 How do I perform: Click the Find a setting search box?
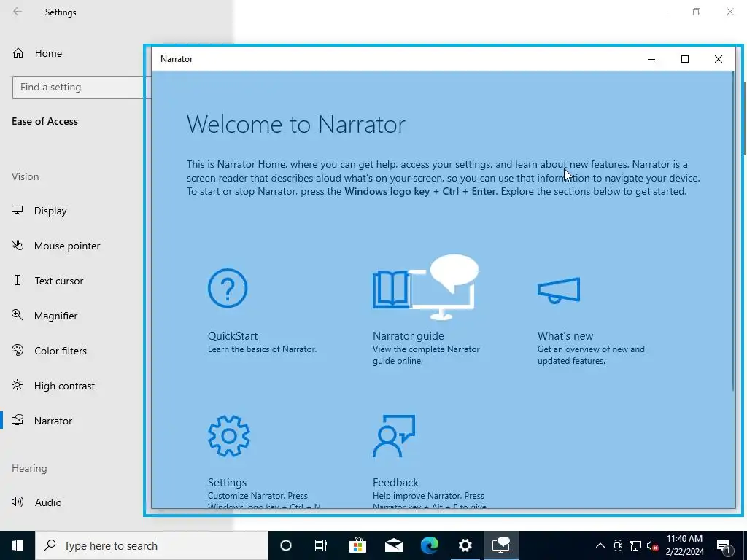coord(81,87)
